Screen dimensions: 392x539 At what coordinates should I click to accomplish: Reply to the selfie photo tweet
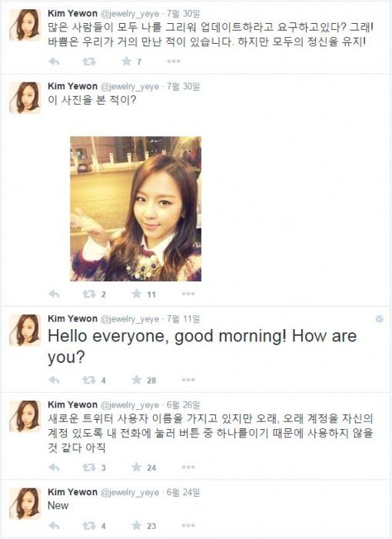pyautogui.click(x=55, y=294)
